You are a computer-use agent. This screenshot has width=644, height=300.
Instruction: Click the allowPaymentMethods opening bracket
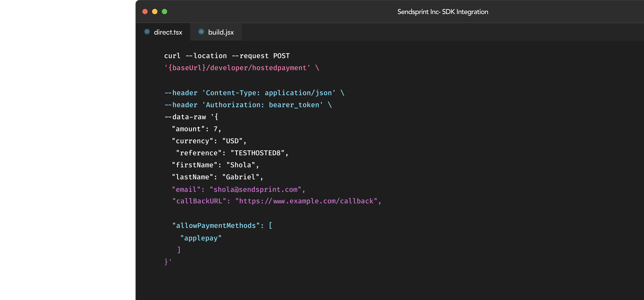coord(270,225)
